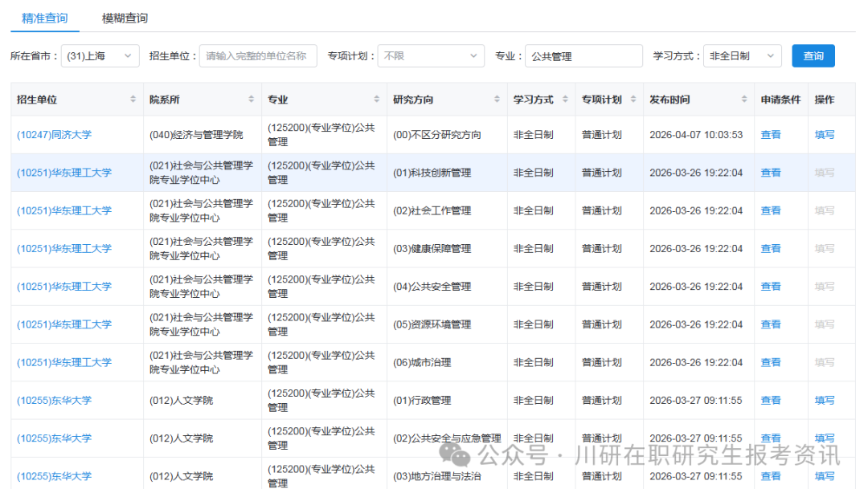Select the 精准查询 tab
Image resolution: width=868 pixels, height=489 pixels.
pyautogui.click(x=44, y=17)
